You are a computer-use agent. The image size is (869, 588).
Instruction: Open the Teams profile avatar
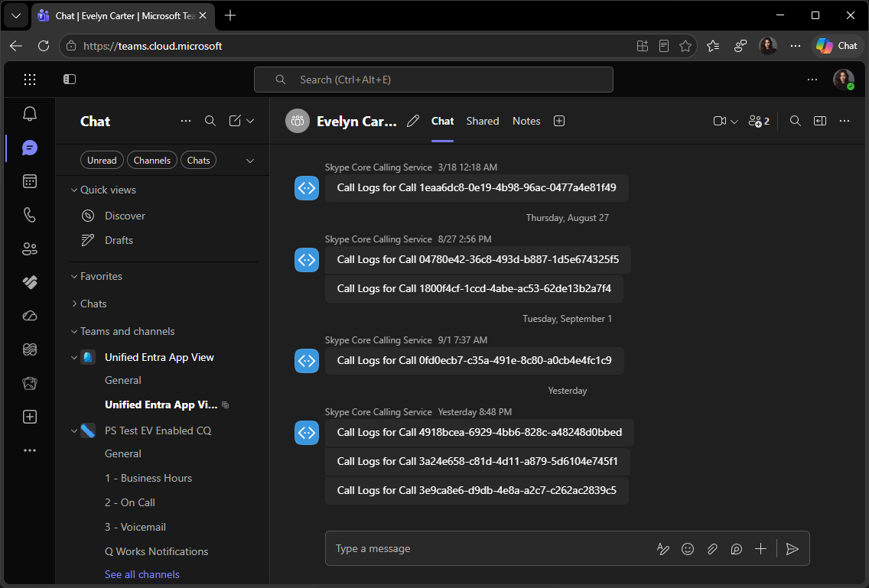[844, 80]
